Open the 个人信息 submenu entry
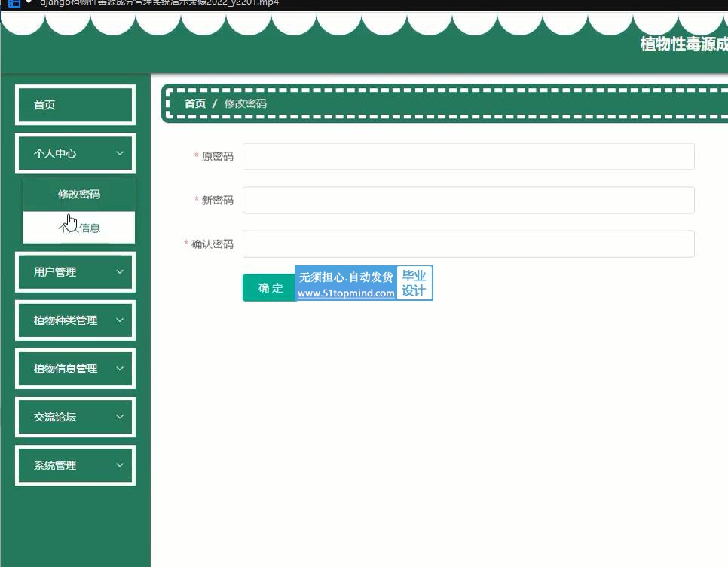Image resolution: width=728 pixels, height=567 pixels. click(x=79, y=228)
